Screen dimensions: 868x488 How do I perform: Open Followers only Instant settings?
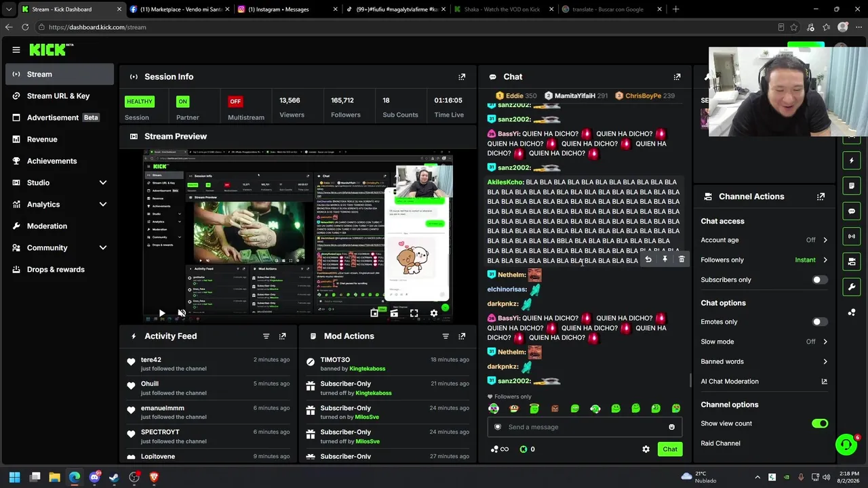[764, 260]
